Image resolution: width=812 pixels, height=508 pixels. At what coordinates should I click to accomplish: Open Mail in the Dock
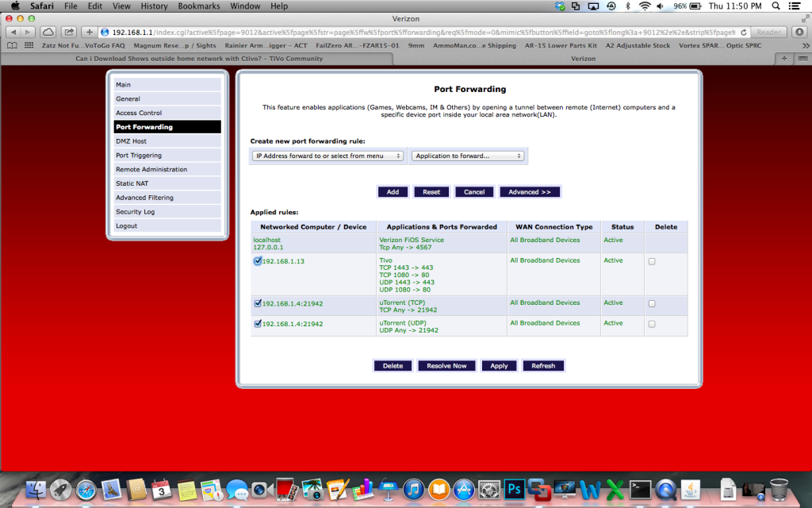(111, 489)
